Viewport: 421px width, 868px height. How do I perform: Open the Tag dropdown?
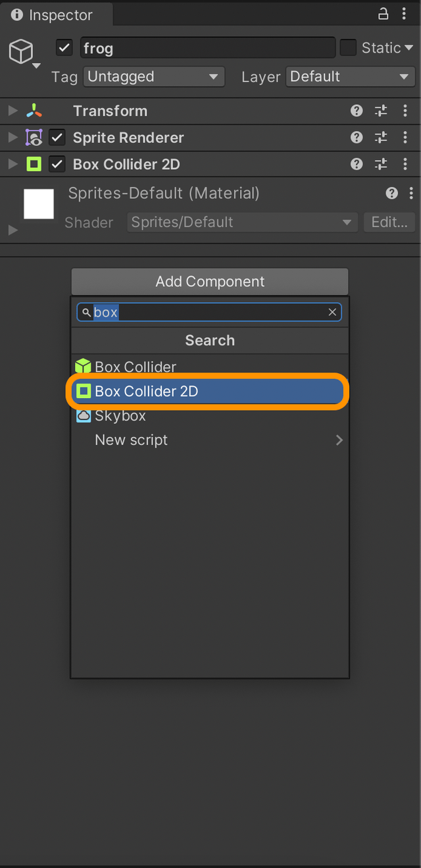point(153,77)
